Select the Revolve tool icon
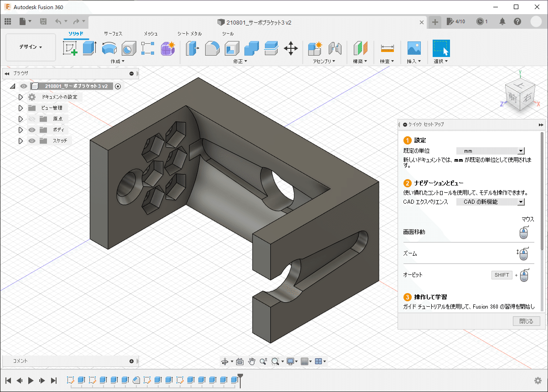 click(x=109, y=48)
